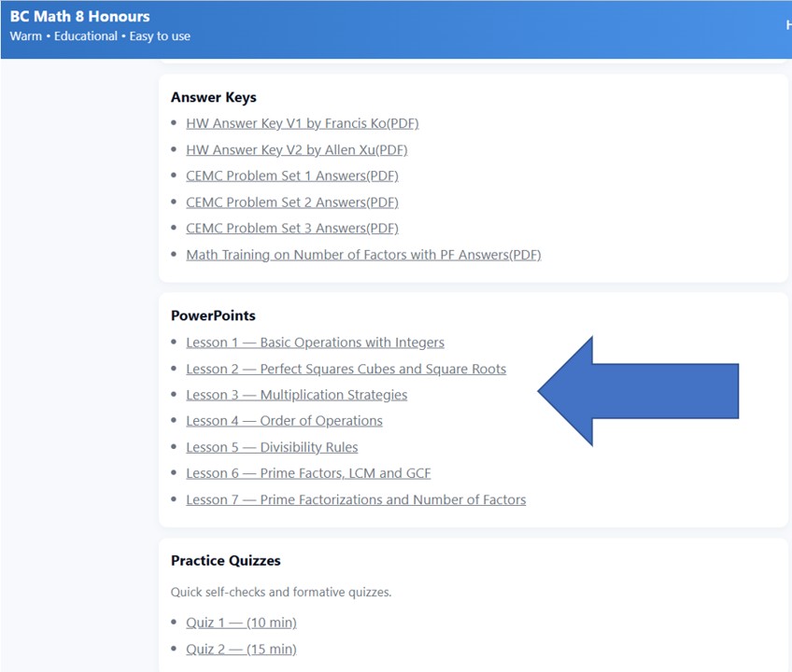Start Quiz 2 (15 min)

tap(241, 649)
